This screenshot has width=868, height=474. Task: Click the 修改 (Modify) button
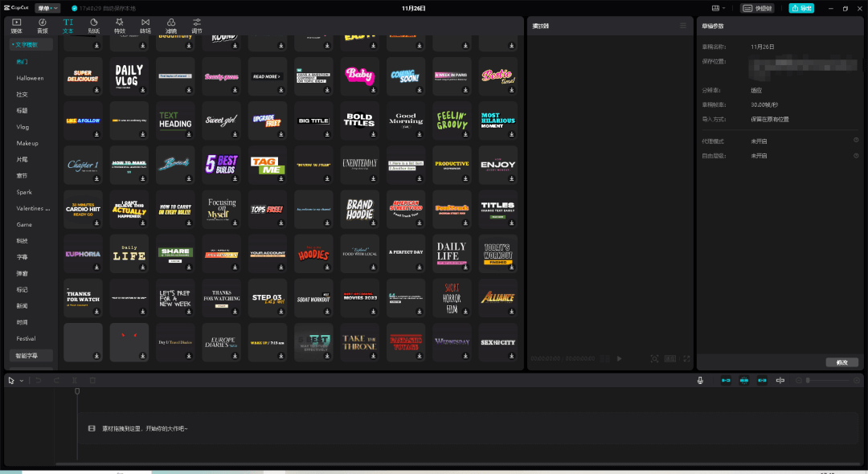[841, 362]
